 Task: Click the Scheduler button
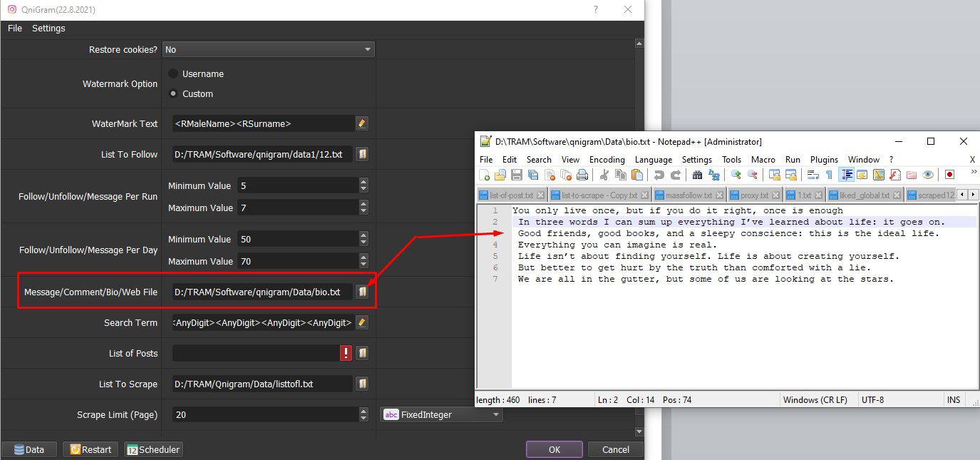pyautogui.click(x=153, y=449)
